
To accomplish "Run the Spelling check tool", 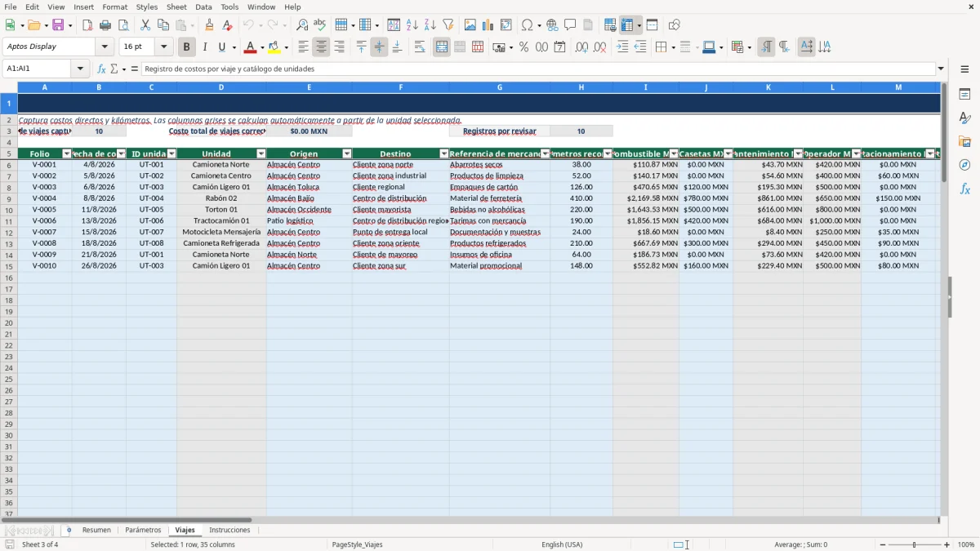I will click(320, 25).
